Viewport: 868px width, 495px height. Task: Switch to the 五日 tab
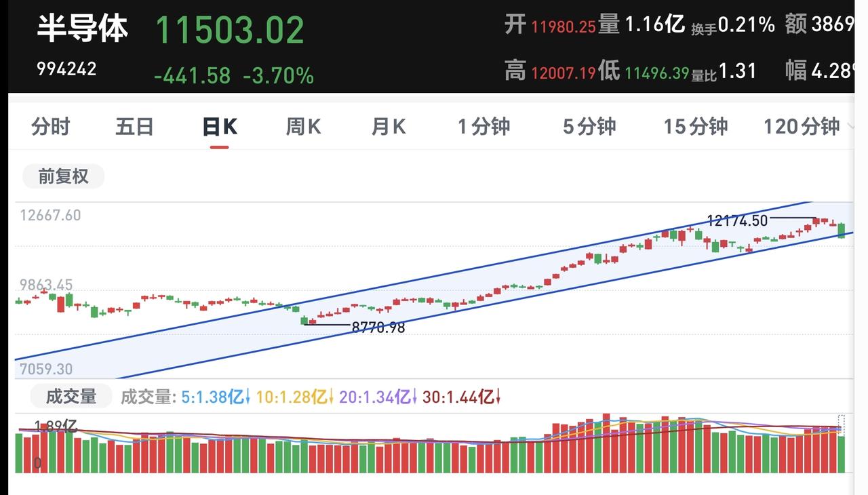(134, 127)
